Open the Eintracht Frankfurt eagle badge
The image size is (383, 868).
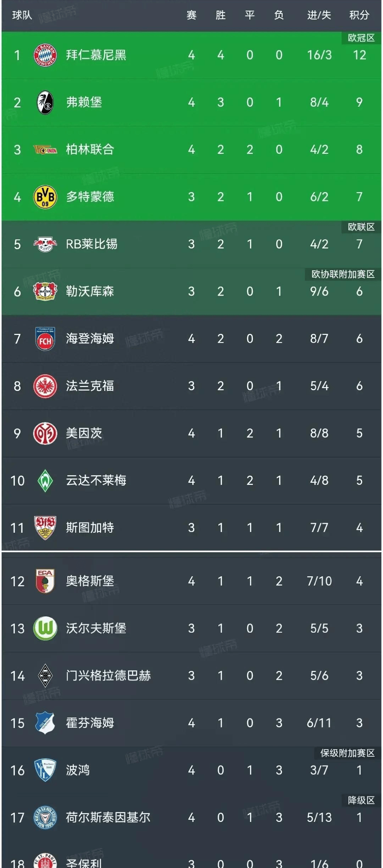coord(45,386)
